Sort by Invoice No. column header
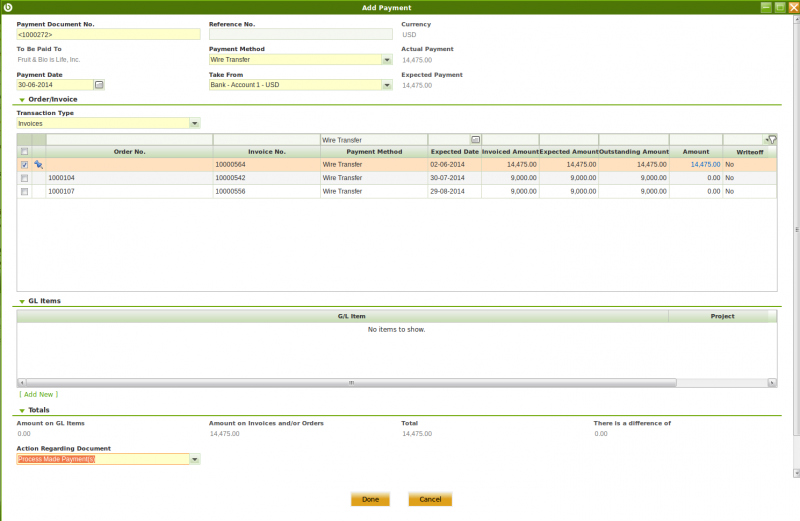The width and height of the screenshot is (800, 521). tap(267, 152)
